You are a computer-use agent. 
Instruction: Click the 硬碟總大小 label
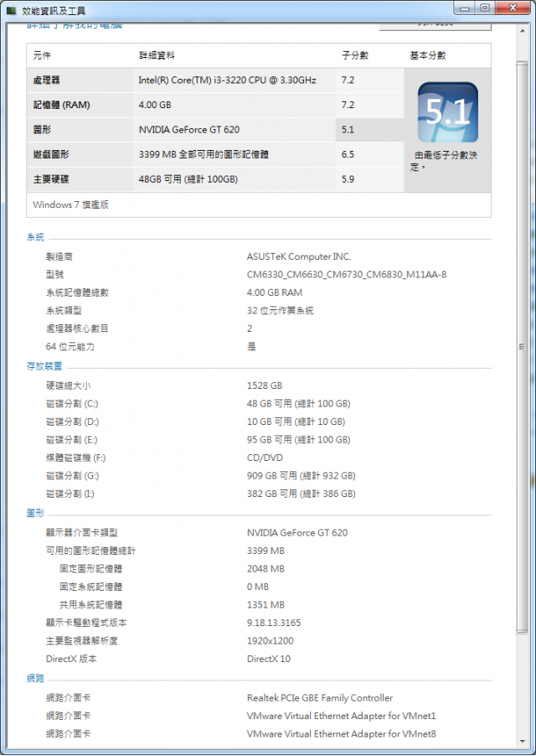coord(69,386)
